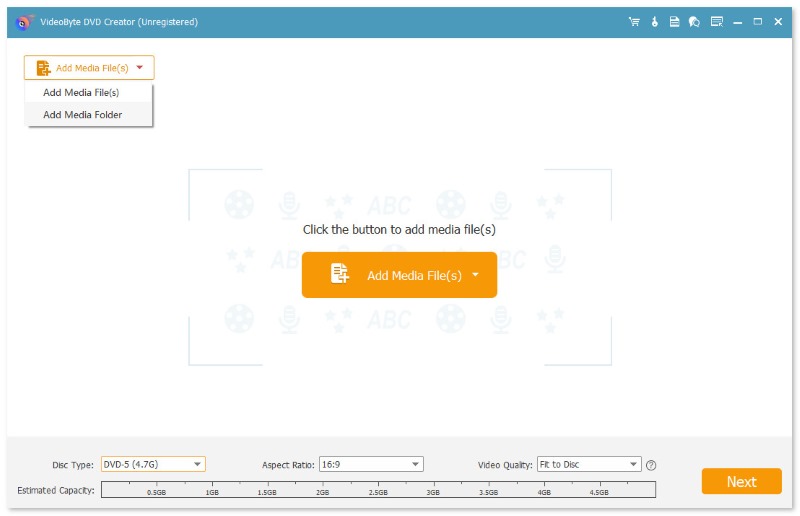Open the Aspect Ratio combo box
800x516 pixels.
415,464
